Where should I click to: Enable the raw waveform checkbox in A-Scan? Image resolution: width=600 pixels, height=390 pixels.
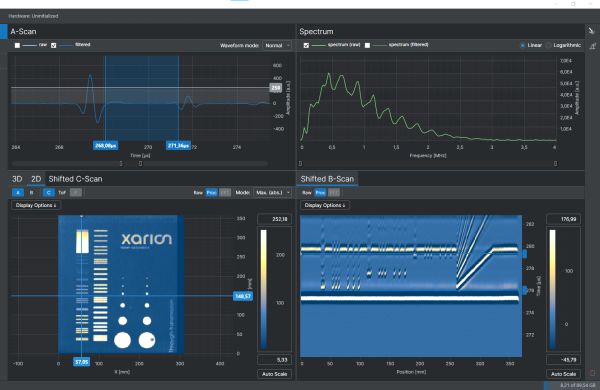(17, 45)
